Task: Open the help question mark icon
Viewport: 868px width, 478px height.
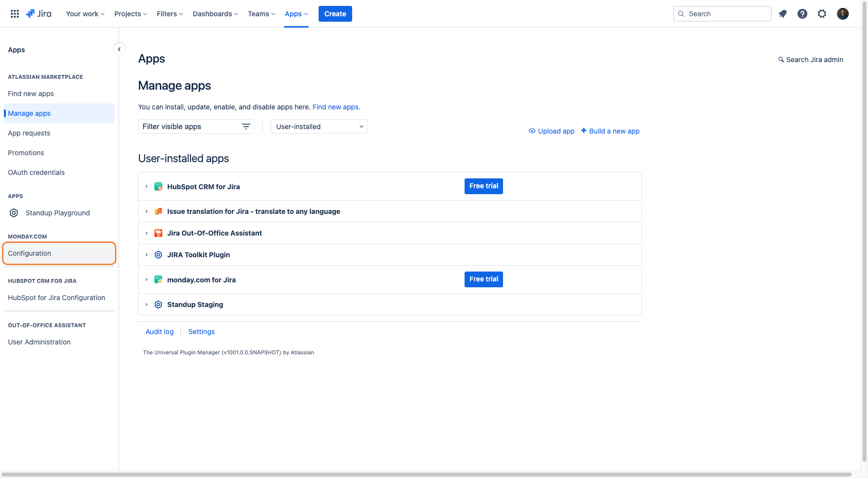Action: coord(802,14)
